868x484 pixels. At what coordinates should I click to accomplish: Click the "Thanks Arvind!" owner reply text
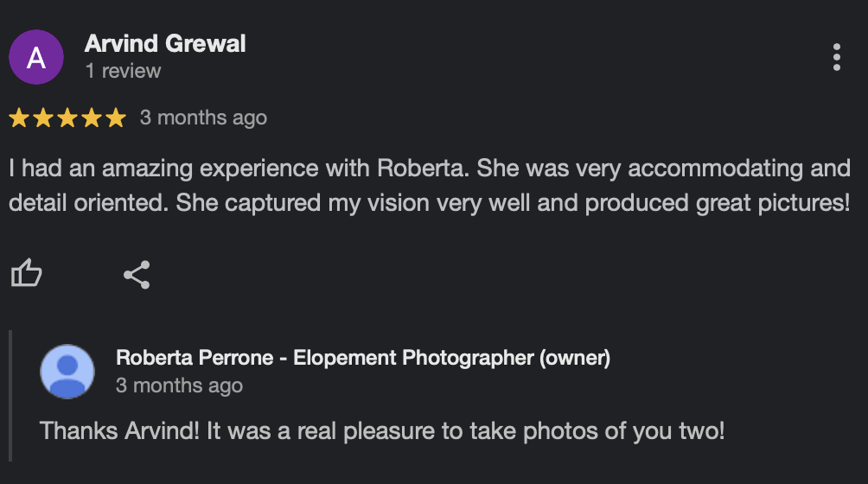[x=382, y=430]
